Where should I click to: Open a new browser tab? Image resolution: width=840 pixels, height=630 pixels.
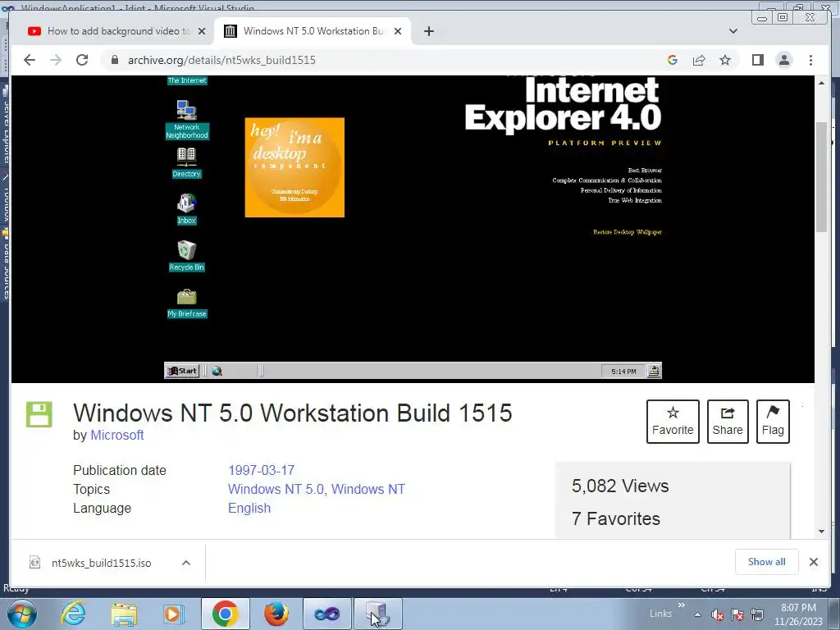click(x=428, y=31)
